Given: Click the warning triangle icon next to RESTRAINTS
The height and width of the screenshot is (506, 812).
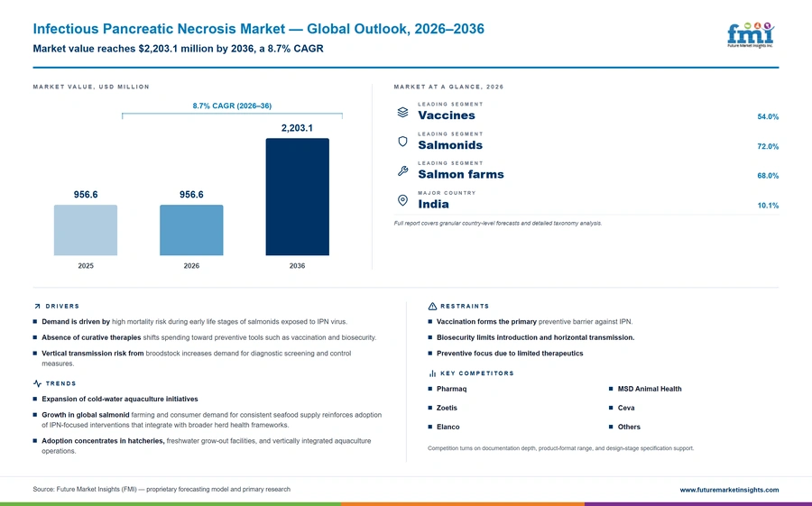Looking at the screenshot, I should (x=432, y=306).
